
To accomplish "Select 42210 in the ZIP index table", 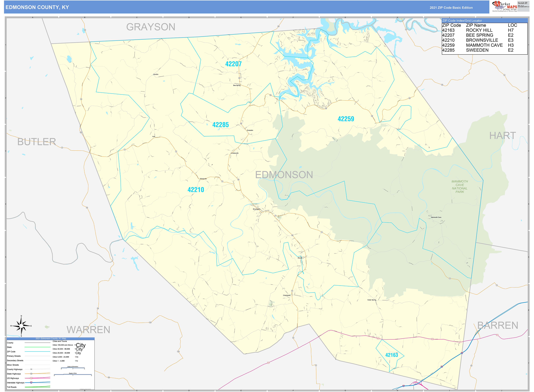I will pos(448,40).
